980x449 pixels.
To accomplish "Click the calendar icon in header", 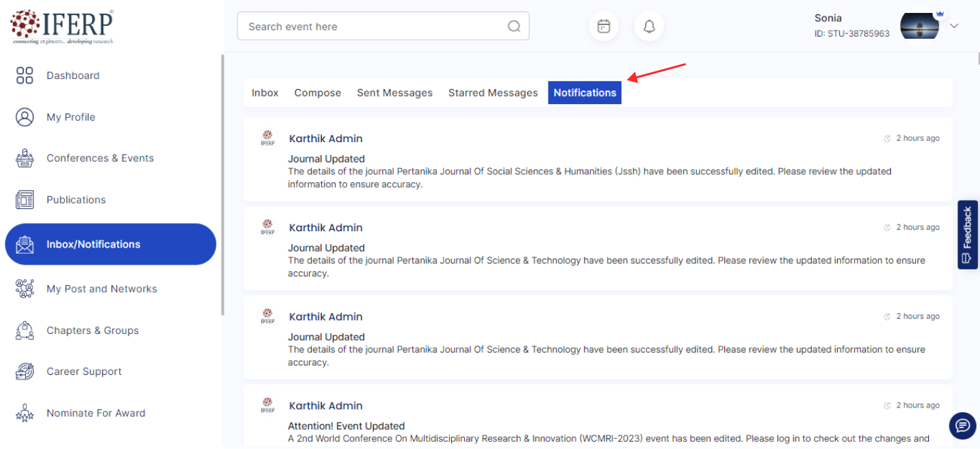I will pos(604,27).
